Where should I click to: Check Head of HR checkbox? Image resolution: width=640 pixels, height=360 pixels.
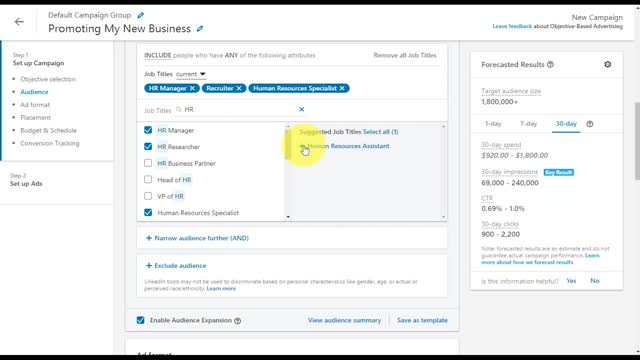[148, 180]
